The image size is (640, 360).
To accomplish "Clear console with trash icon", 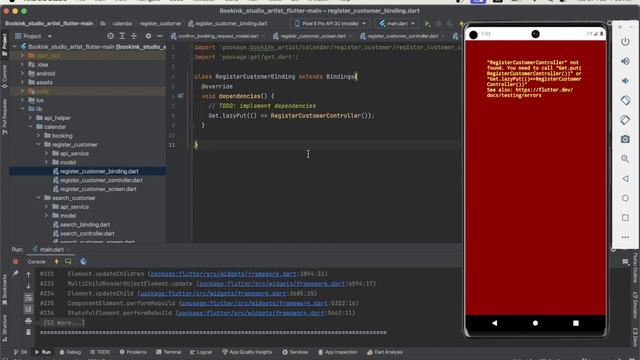I will pos(28,332).
